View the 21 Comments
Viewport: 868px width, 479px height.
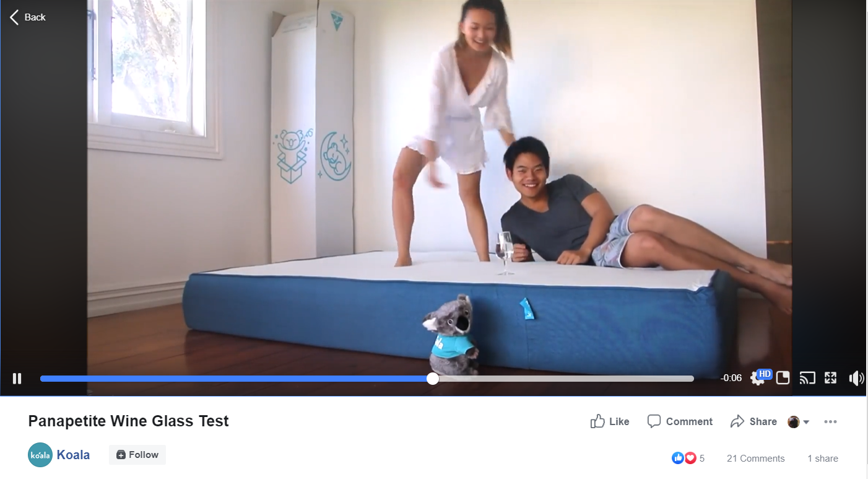[755, 459]
